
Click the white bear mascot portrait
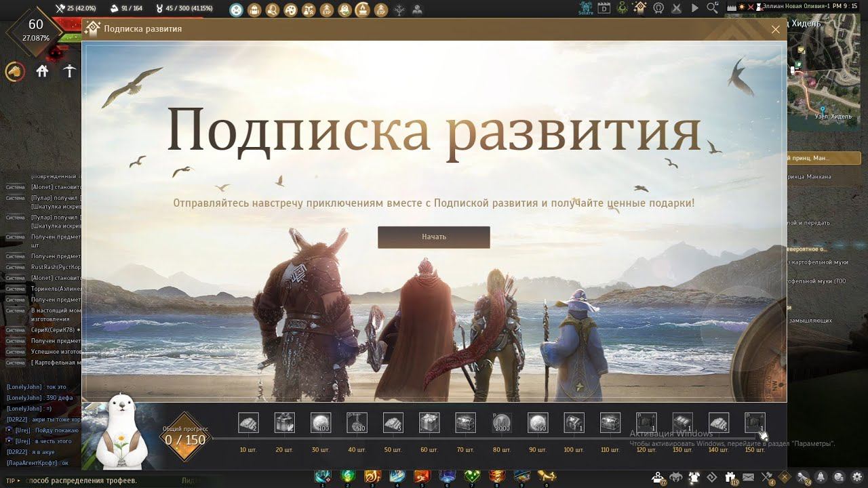(122, 434)
